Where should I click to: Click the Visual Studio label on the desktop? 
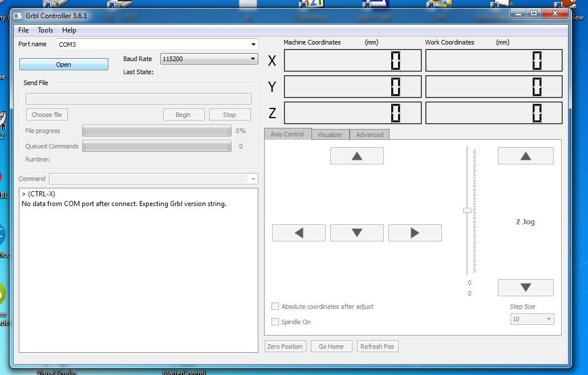(x=56, y=372)
